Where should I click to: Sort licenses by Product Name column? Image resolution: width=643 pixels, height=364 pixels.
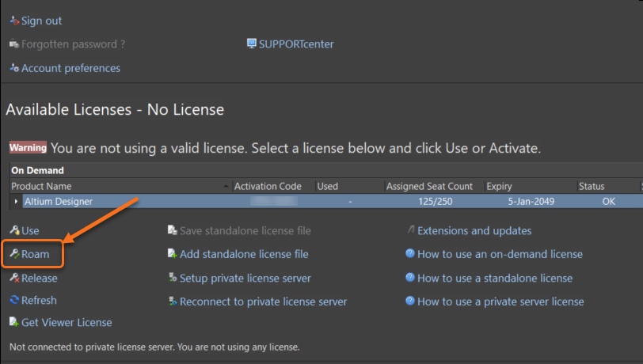tap(119, 186)
